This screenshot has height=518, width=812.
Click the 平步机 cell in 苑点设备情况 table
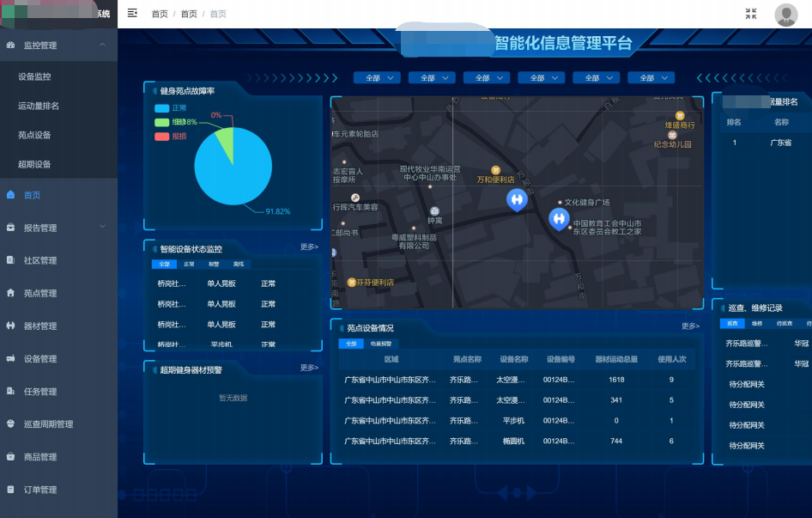point(513,421)
